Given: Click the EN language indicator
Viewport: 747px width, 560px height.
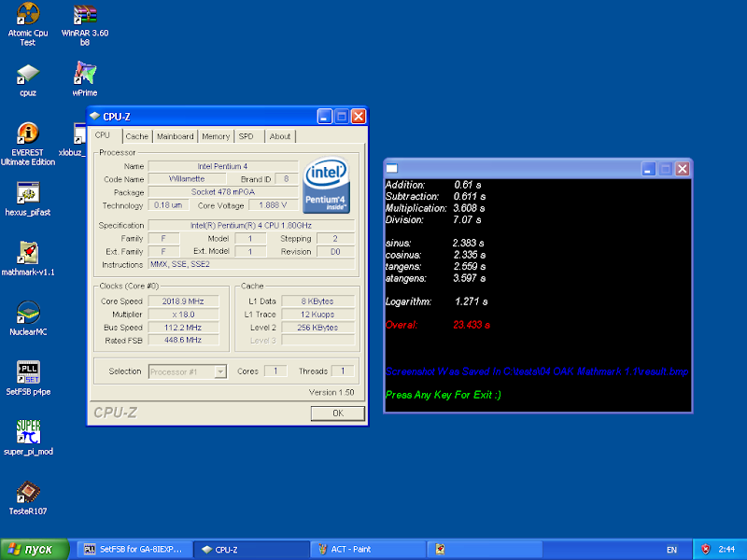Looking at the screenshot, I should (671, 550).
